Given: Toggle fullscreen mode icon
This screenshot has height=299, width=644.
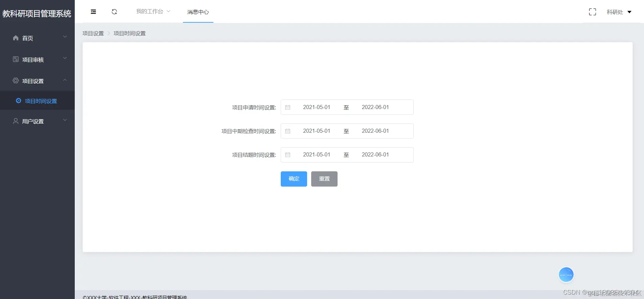Looking at the screenshot, I should click(592, 12).
